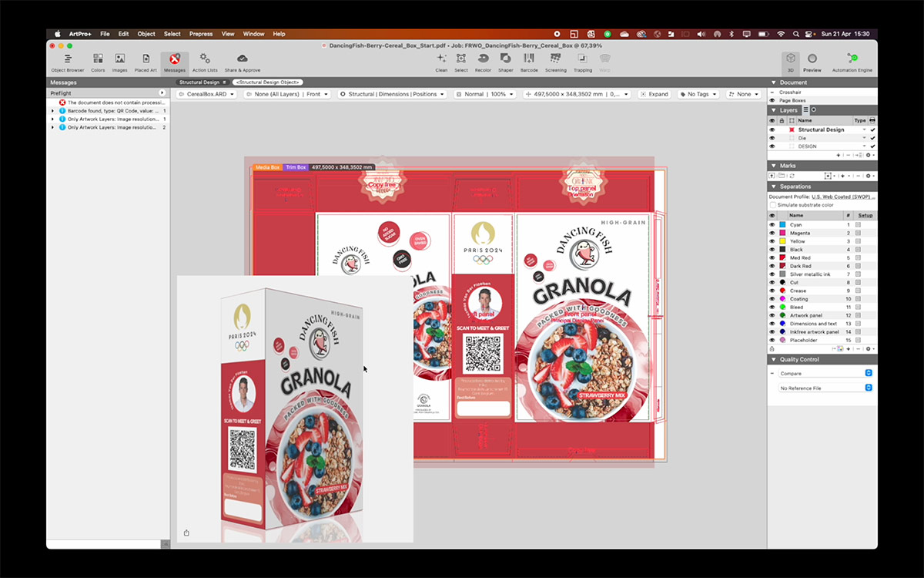The width and height of the screenshot is (924, 578).
Task: Open the Colors panel
Action: pos(98,62)
